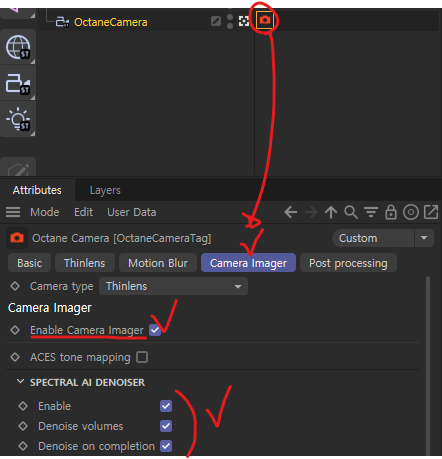The height and width of the screenshot is (459, 442).
Task: Click keyframe diamond for Denoise on completion
Action: (23, 446)
